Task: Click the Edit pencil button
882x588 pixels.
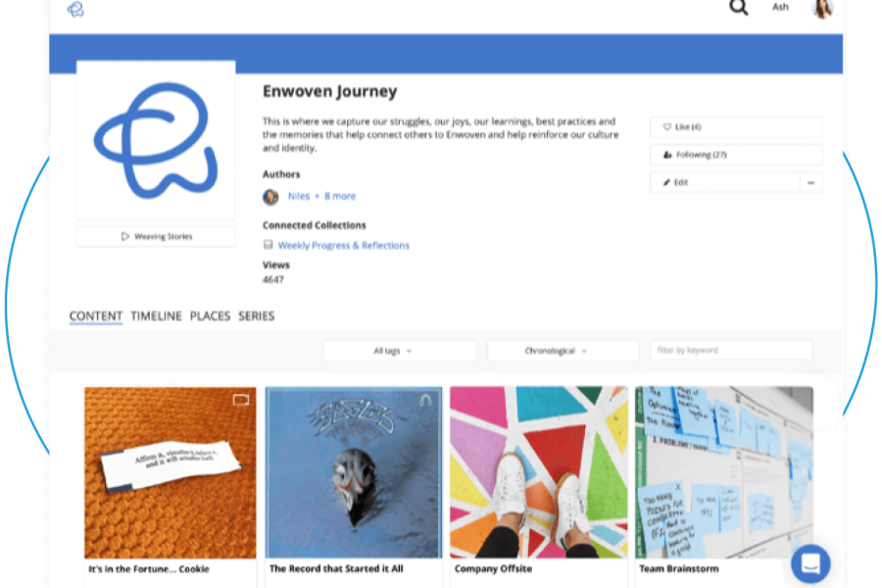Action: tap(724, 182)
